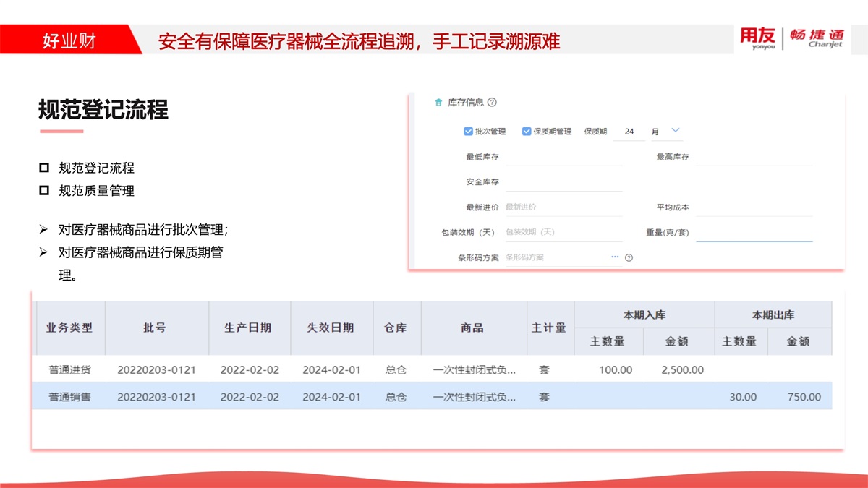Click the 畅捷通 Chanjet logo
The width and height of the screenshot is (868, 488).
(x=816, y=38)
